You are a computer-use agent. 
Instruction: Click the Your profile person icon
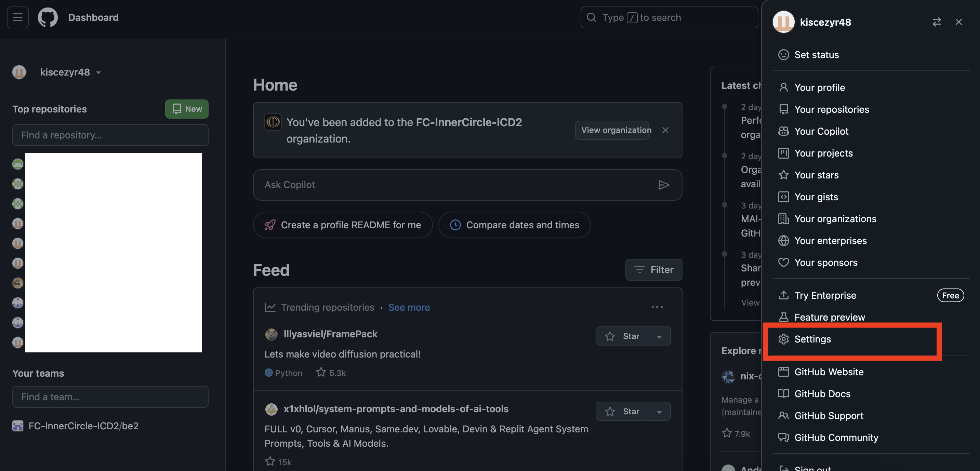[x=783, y=88]
